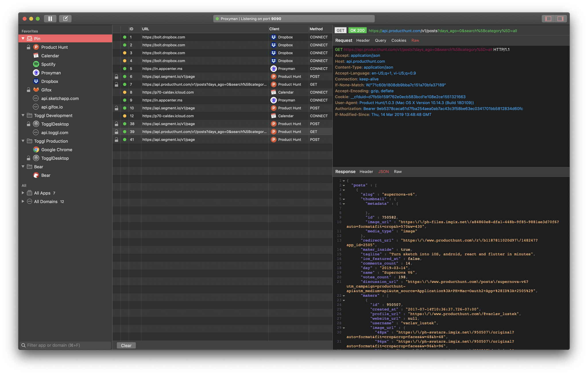
Task: Select request 8 to p70-caldav.icloud.com
Action: [223, 92]
